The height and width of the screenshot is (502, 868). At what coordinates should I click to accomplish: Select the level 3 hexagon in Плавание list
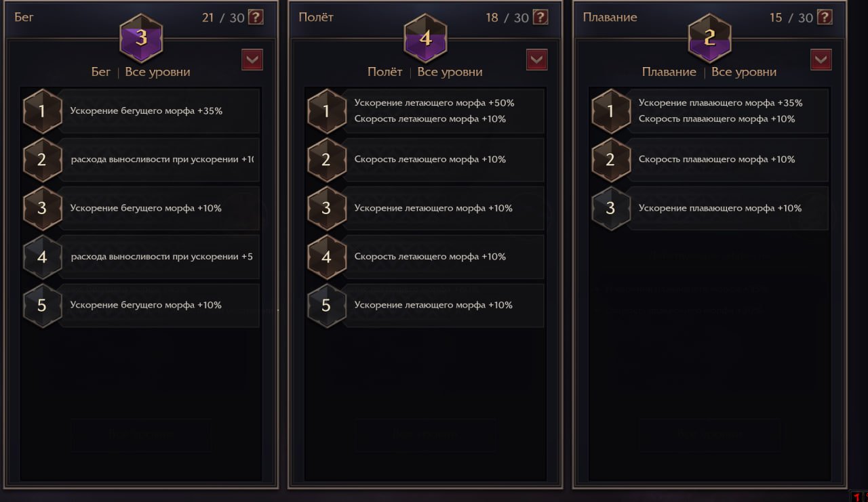point(610,209)
